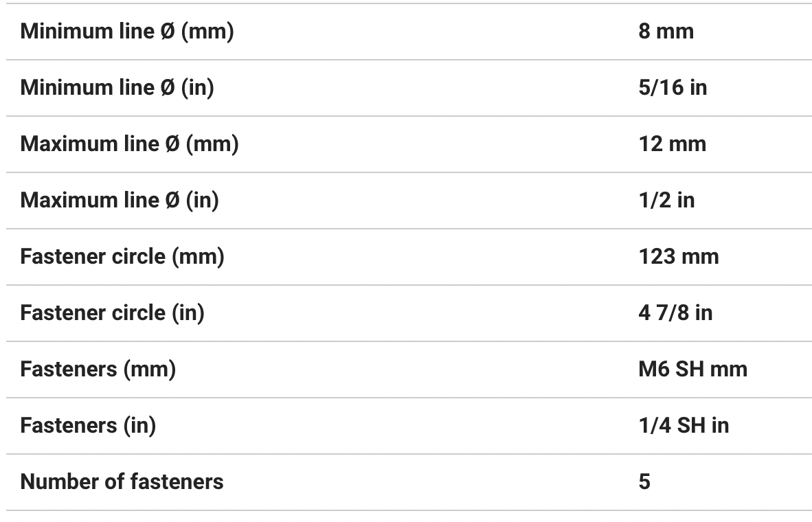
Task: Select the number of fasteners value '5'
Action: [644, 482]
